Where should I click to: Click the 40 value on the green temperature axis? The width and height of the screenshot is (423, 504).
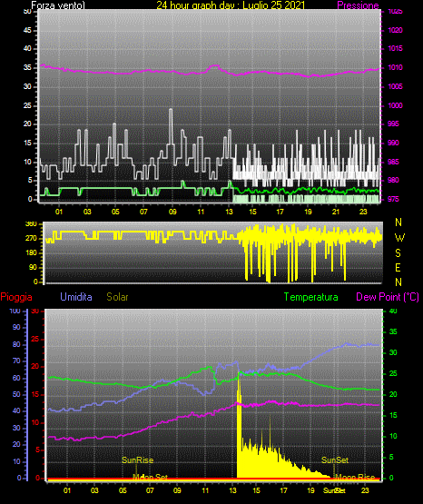[393, 311]
